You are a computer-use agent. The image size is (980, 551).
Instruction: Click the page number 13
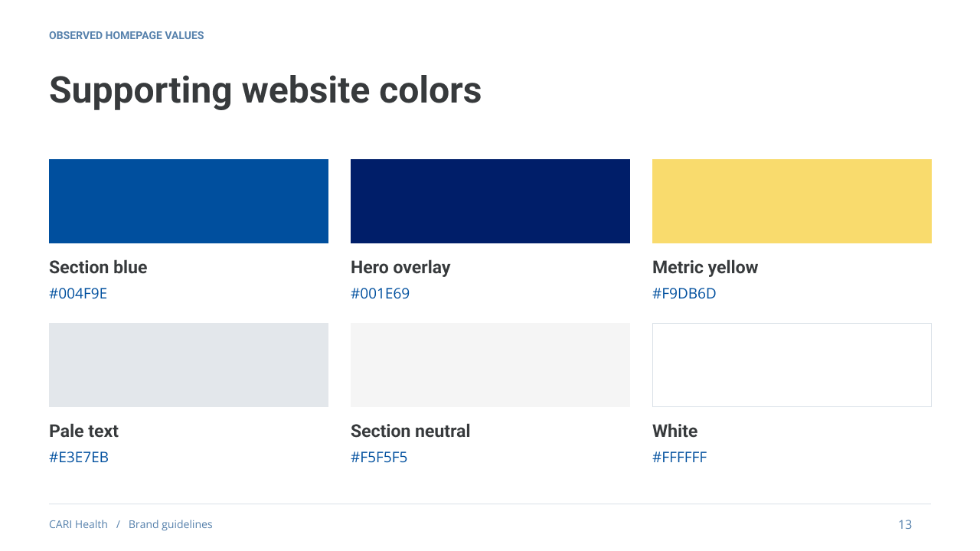point(905,524)
